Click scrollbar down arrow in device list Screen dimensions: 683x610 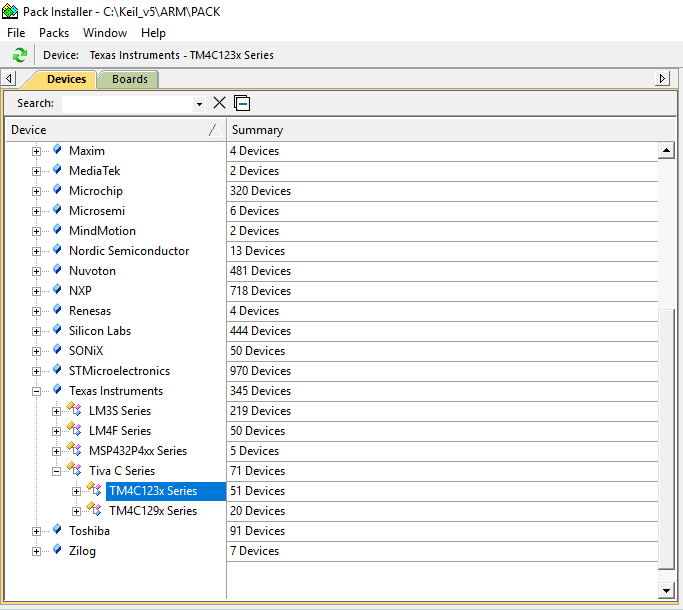[x=666, y=590]
